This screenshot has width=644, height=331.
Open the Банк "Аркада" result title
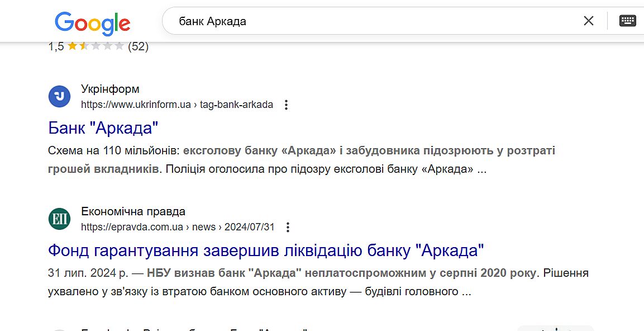[x=103, y=127]
